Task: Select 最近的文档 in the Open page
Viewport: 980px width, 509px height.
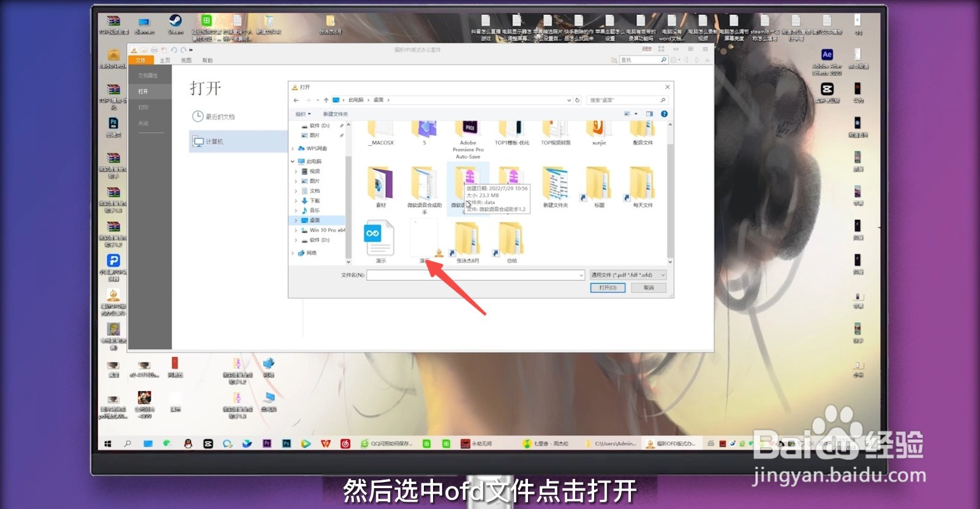Action: pos(214,116)
